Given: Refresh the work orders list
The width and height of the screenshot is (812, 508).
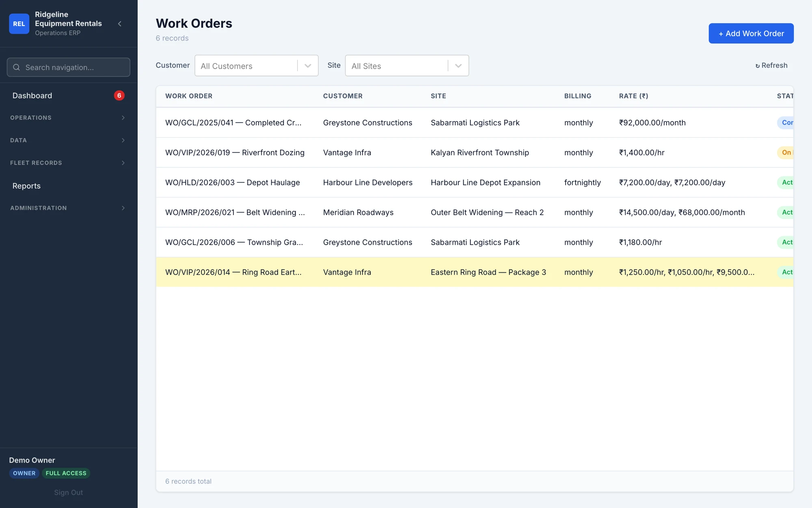Looking at the screenshot, I should pyautogui.click(x=771, y=65).
